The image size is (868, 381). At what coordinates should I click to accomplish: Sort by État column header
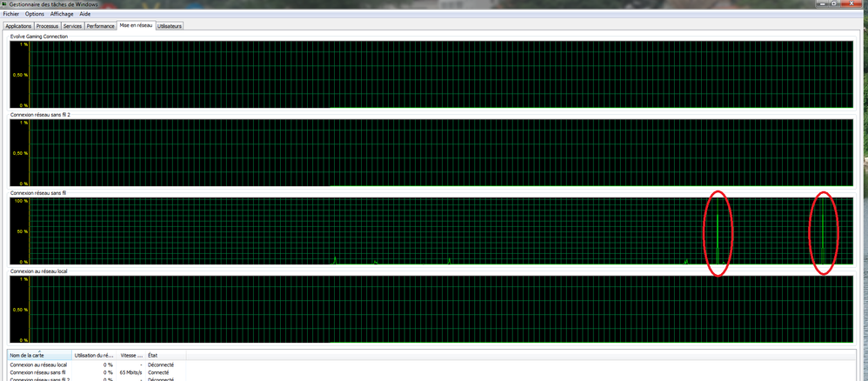point(166,355)
